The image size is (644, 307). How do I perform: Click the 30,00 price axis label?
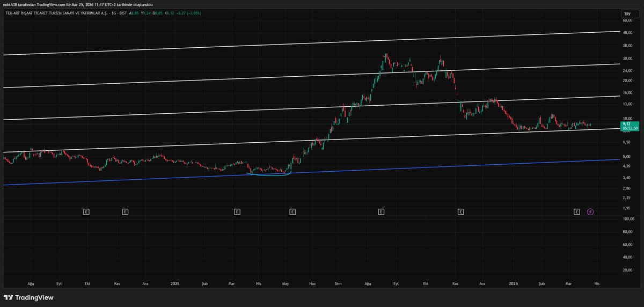(x=627, y=58)
